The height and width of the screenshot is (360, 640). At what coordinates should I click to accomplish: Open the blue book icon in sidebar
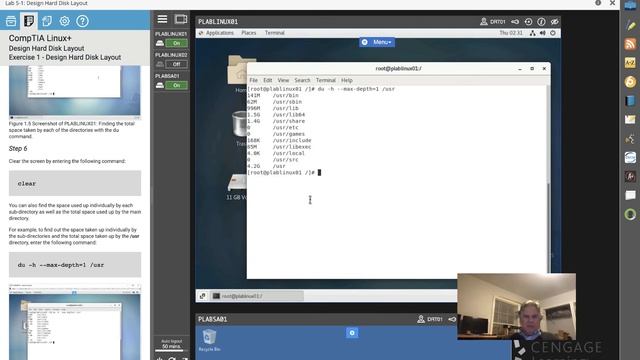click(630, 100)
